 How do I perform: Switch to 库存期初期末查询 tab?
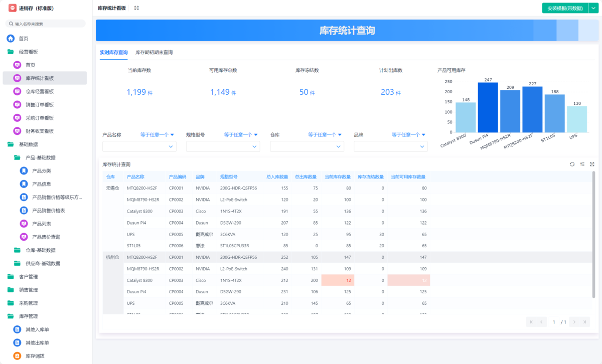click(154, 53)
